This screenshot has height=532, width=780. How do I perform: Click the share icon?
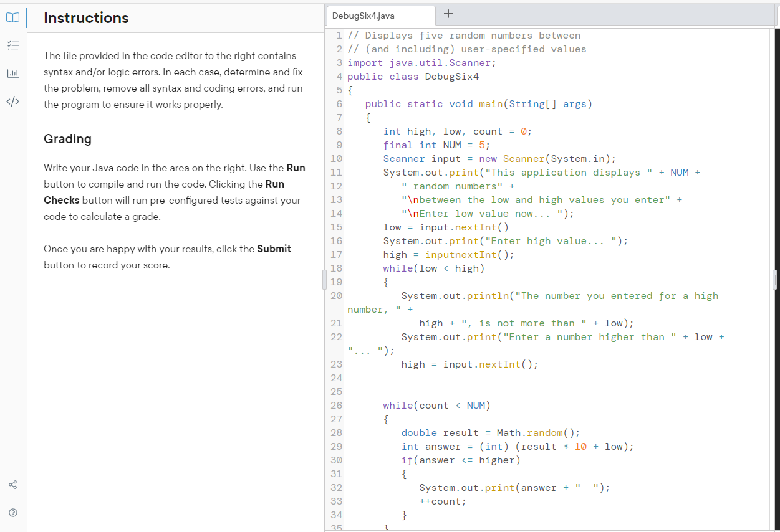[13, 485]
